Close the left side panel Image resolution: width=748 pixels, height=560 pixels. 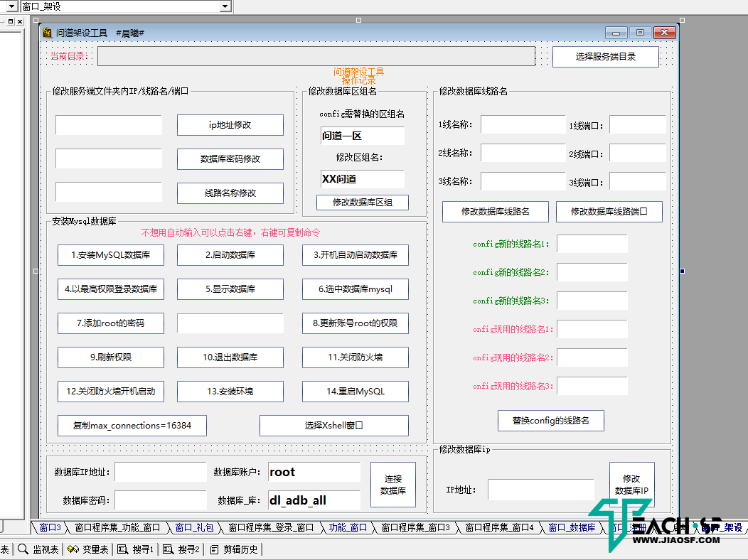(x=20, y=21)
